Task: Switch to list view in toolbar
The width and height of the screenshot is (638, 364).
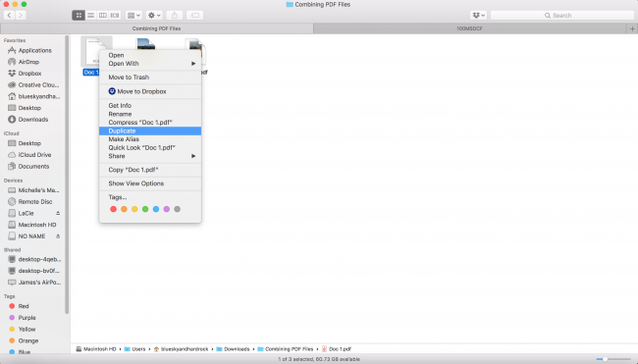Action: [90, 16]
